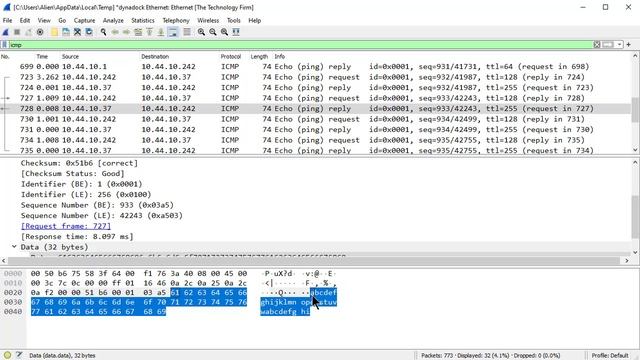The height and width of the screenshot is (360, 640).
Task: Reload this capture file
Action: click(89, 32)
